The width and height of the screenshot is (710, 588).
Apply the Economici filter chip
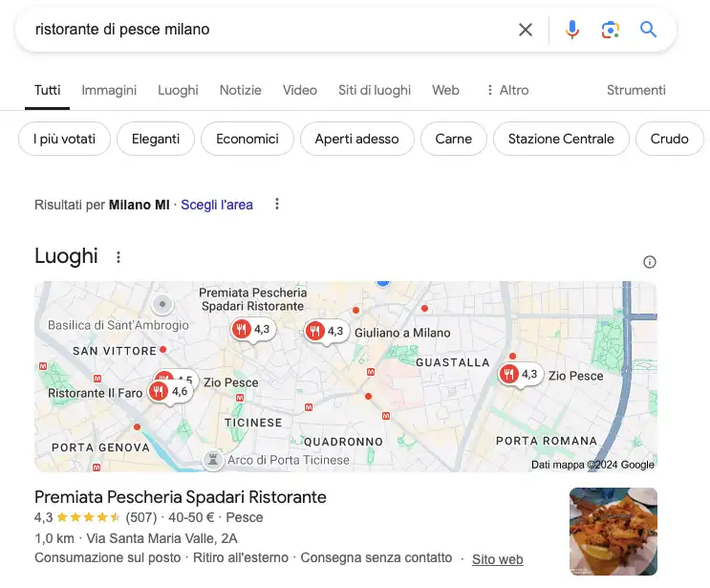click(x=247, y=139)
